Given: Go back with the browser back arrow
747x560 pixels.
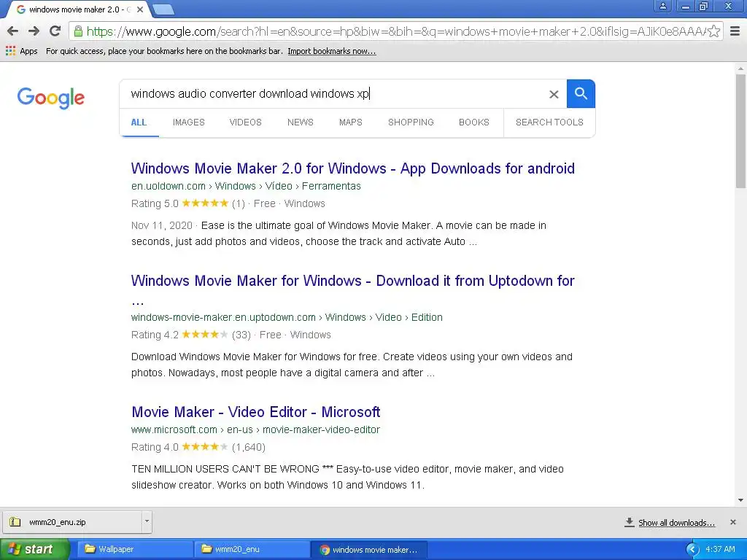Looking at the screenshot, I should 13,31.
